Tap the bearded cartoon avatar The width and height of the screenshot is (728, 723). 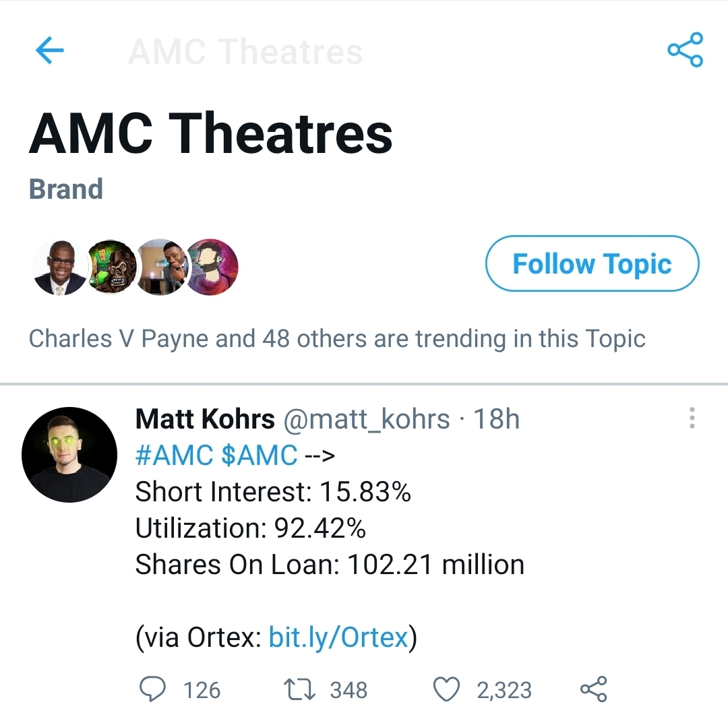[x=213, y=268]
